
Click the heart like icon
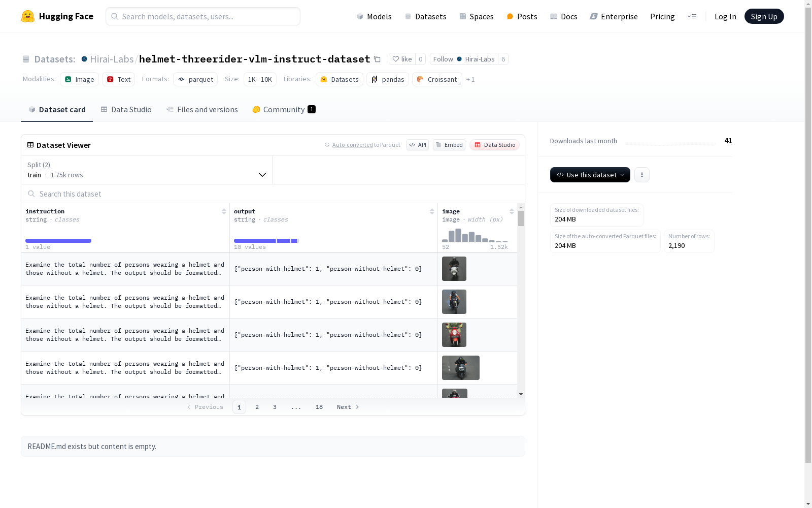pyautogui.click(x=396, y=59)
